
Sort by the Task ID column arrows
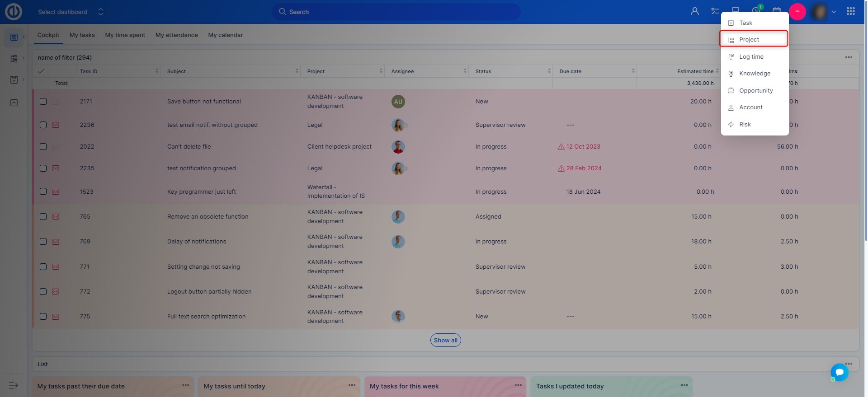[157, 71]
